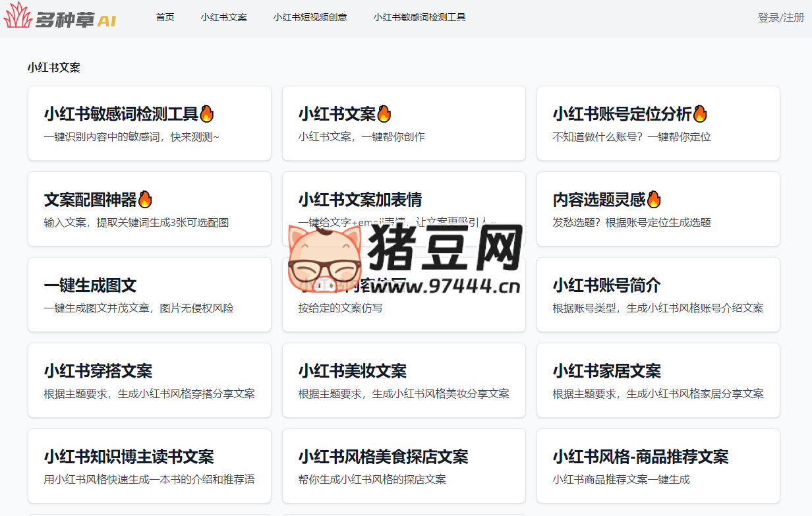Viewport: 812px width, 516px height.
Task: Click the fire icon on 文案配图神器 card
Action: (145, 199)
